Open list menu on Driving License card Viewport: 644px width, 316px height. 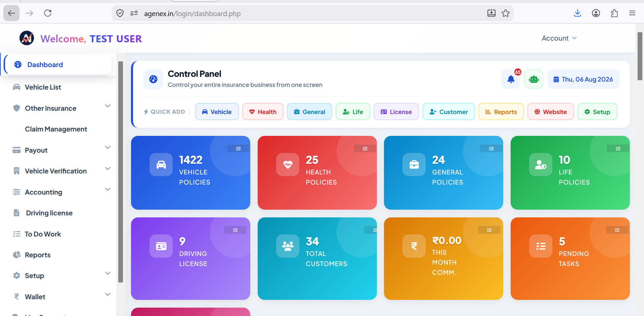coord(235,230)
